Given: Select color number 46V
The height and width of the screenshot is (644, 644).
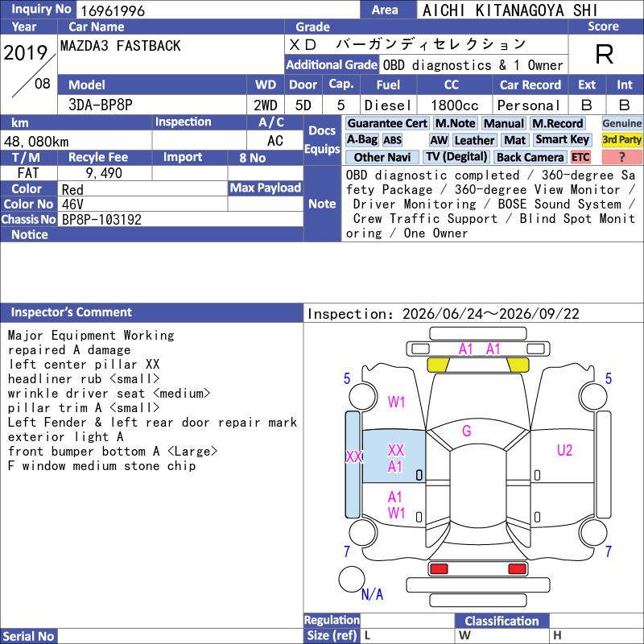Looking at the screenshot, I should click(72, 204).
